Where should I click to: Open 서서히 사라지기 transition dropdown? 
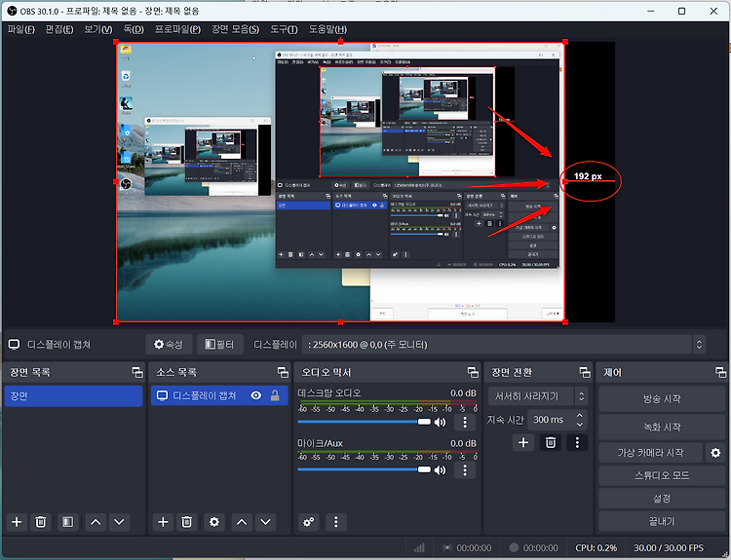(x=538, y=396)
